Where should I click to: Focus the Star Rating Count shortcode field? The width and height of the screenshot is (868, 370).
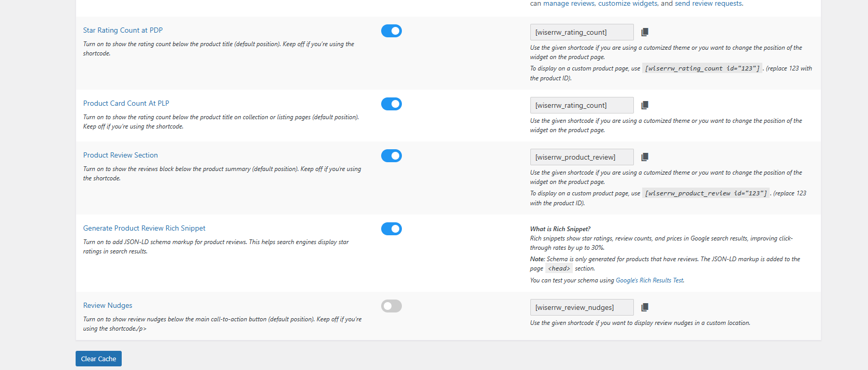point(582,32)
